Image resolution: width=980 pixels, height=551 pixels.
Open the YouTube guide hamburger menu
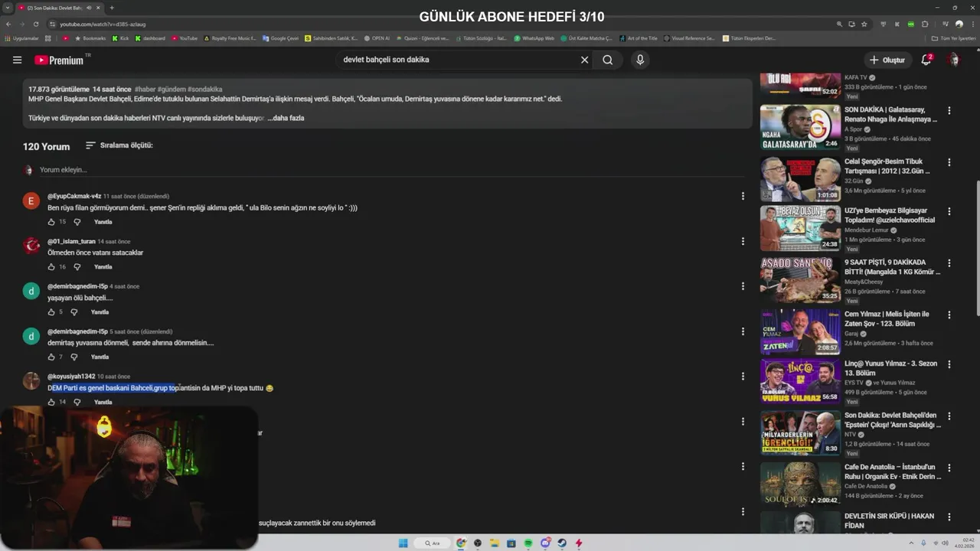click(17, 60)
